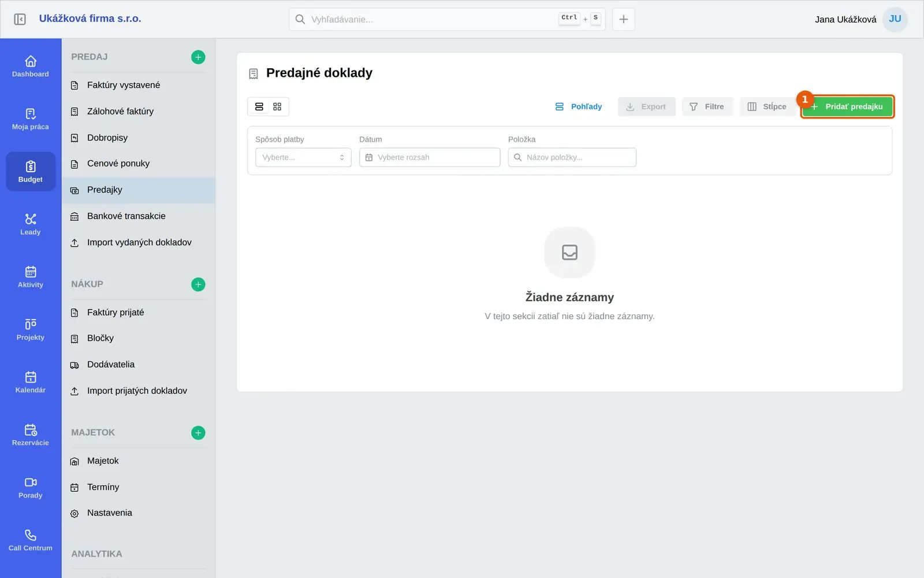Add a new item in the NÁKUP section
This screenshot has height=578, width=924.
tap(198, 284)
